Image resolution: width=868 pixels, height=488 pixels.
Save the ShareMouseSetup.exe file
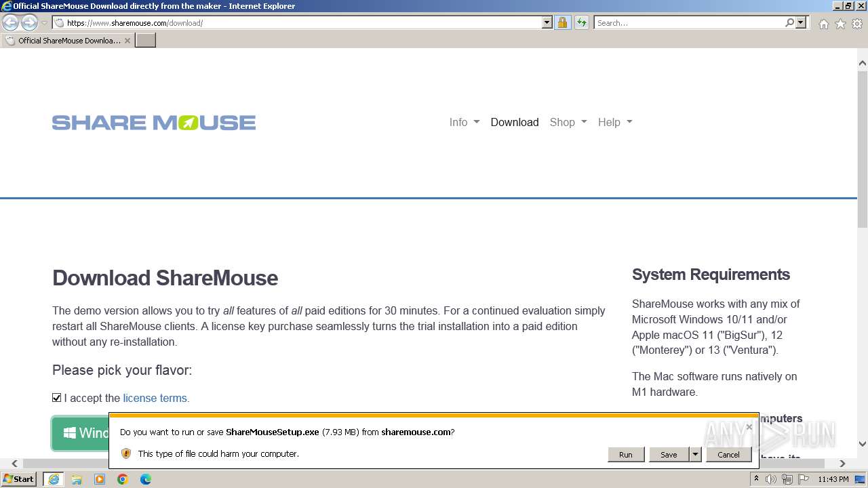click(x=669, y=455)
